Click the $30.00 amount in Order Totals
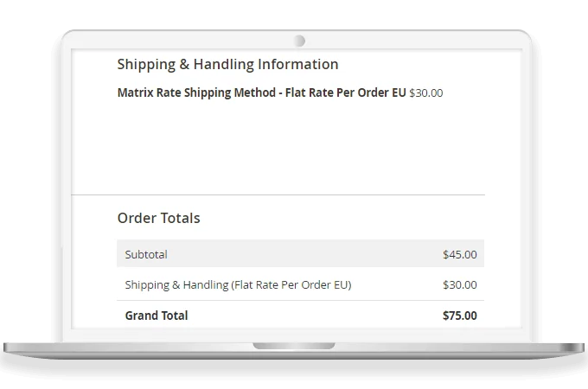This screenshot has width=588, height=389. tap(459, 284)
